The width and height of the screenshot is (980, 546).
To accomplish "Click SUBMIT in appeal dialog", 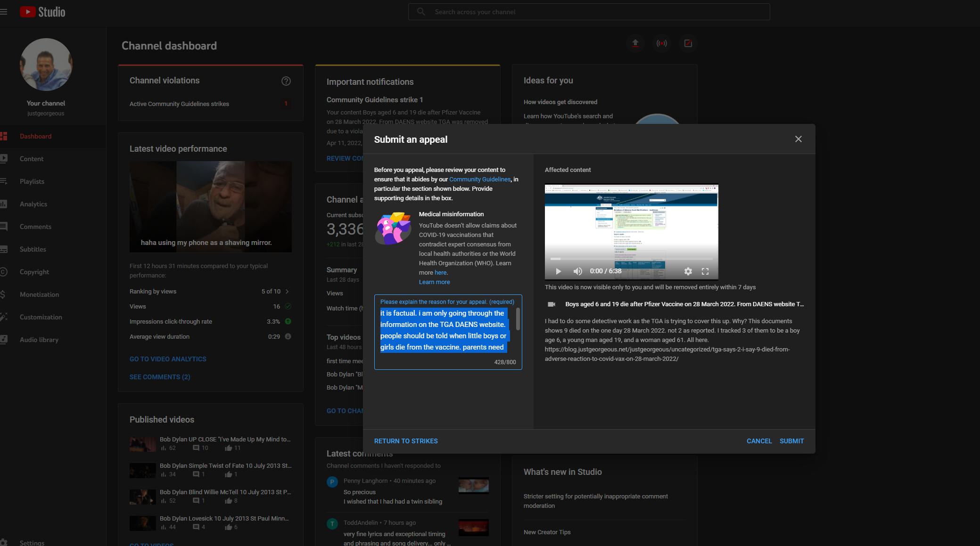I will click(792, 441).
